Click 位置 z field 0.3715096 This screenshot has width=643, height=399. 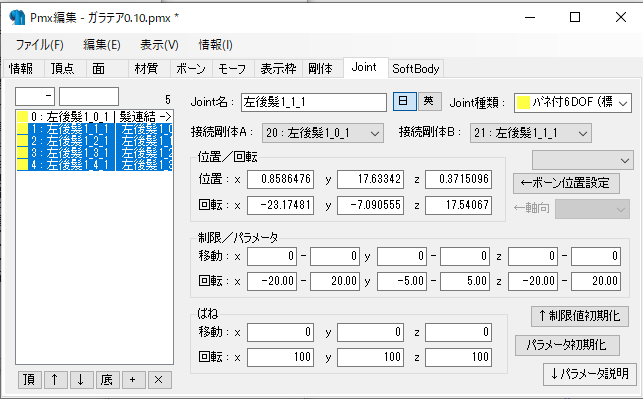(x=458, y=179)
